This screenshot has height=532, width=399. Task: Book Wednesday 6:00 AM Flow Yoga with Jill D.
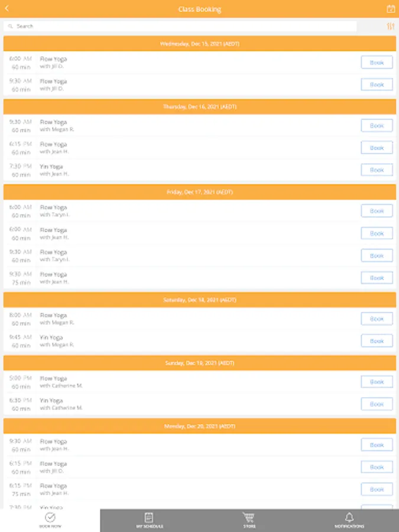[377, 63]
